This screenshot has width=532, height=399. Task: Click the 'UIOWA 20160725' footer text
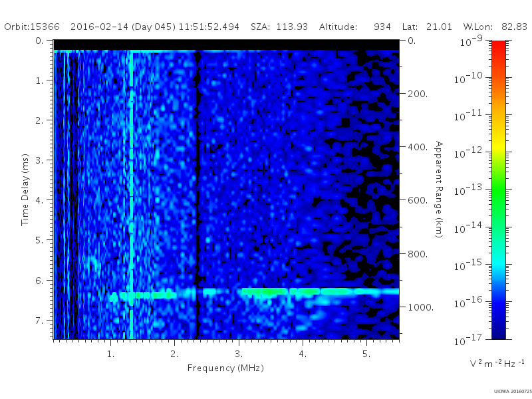tap(513, 391)
